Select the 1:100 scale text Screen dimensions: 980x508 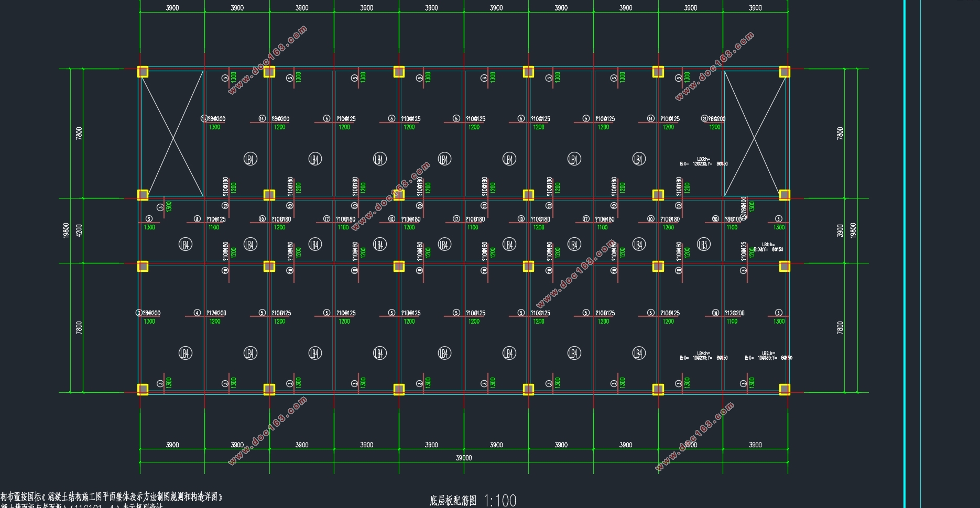500,501
